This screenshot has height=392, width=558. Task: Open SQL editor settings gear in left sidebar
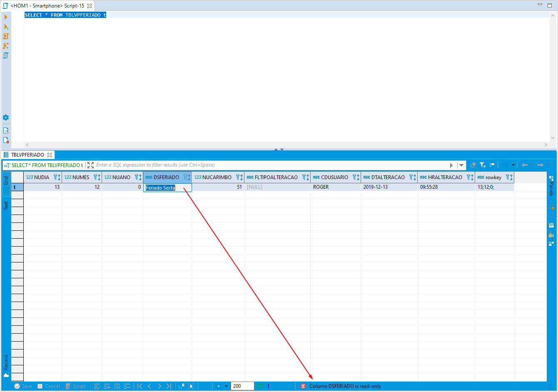[x=6, y=117]
